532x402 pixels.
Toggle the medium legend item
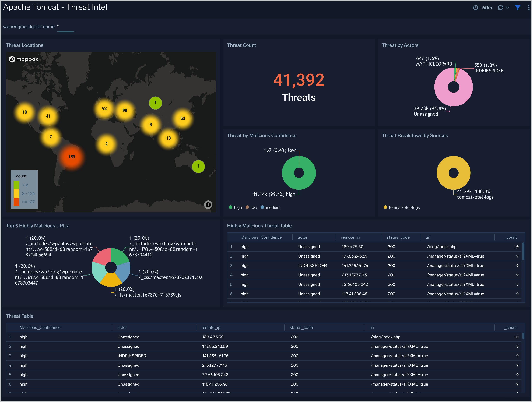point(271,207)
